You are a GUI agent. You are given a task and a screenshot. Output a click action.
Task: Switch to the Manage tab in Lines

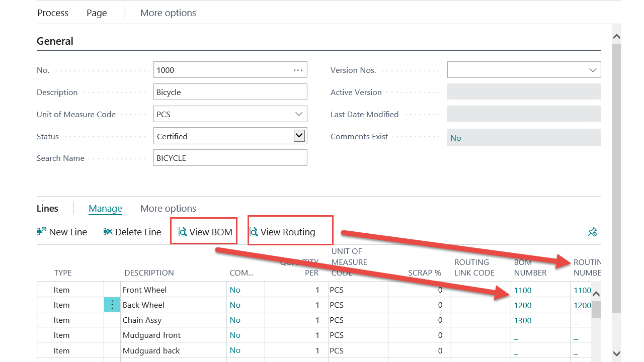[105, 209]
